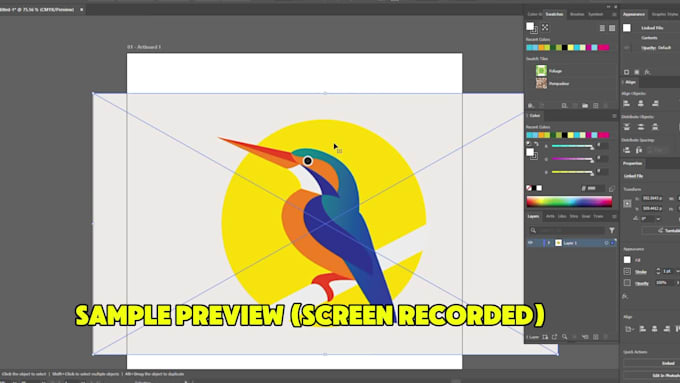Pick the black swatch in Swatches recent colors

pyautogui.click(x=564, y=48)
